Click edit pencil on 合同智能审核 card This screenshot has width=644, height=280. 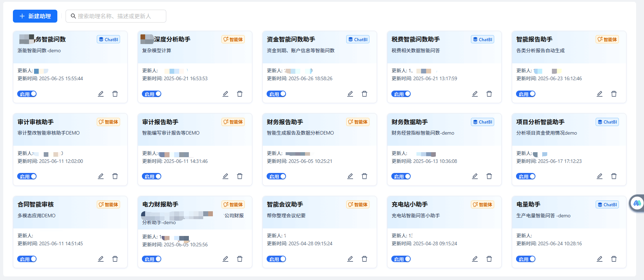tap(101, 259)
